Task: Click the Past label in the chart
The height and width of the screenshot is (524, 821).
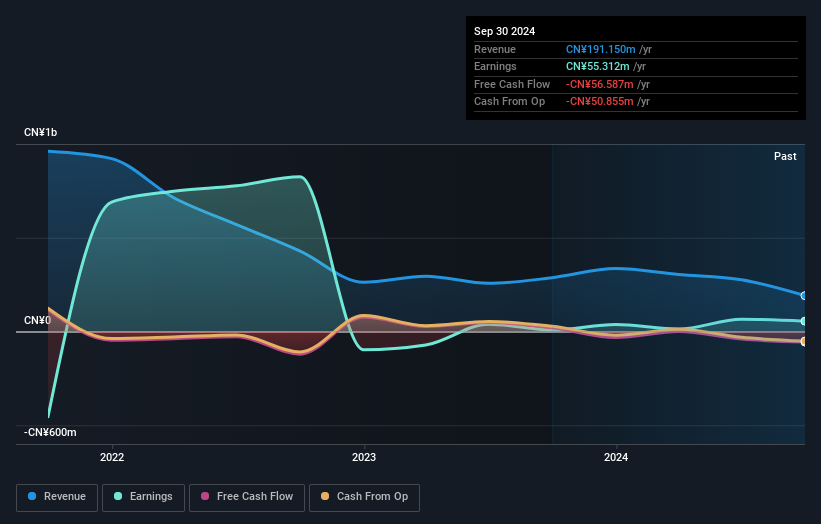Action: pos(785,156)
